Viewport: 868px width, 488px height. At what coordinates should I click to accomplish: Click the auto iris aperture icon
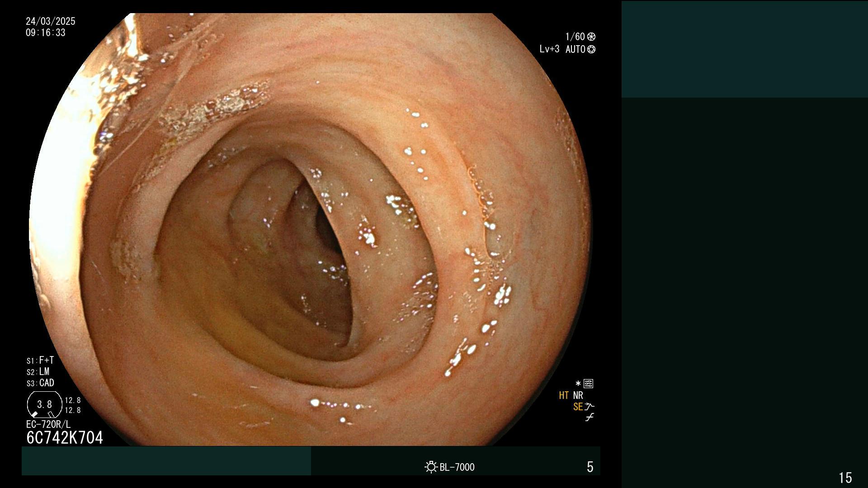click(x=591, y=49)
